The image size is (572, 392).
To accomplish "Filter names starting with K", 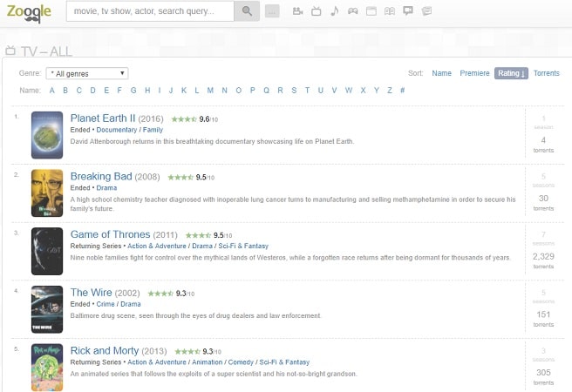I will click(184, 91).
